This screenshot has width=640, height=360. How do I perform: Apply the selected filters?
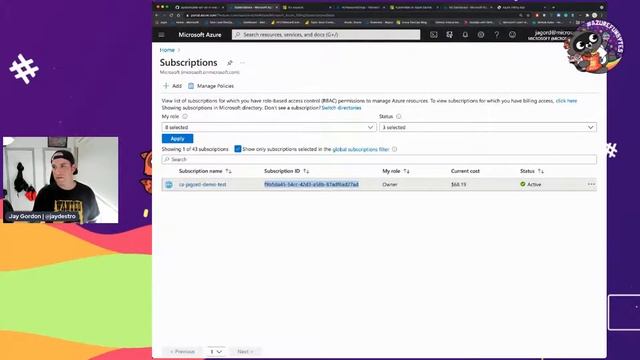pos(177,139)
